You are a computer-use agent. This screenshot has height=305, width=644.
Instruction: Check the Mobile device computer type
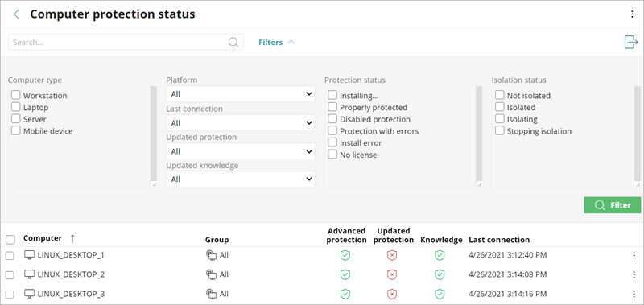pyautogui.click(x=15, y=131)
